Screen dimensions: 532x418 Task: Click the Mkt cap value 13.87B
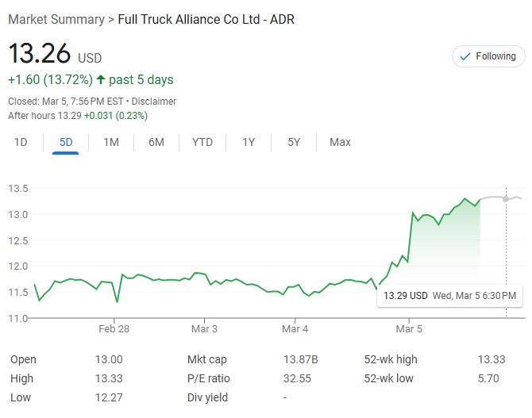pos(301,359)
